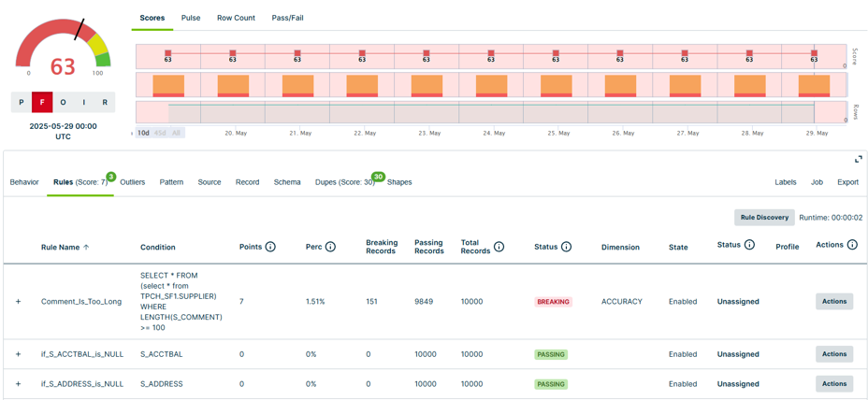Expand the Comment_Is_Too_Long rule row

click(x=18, y=302)
